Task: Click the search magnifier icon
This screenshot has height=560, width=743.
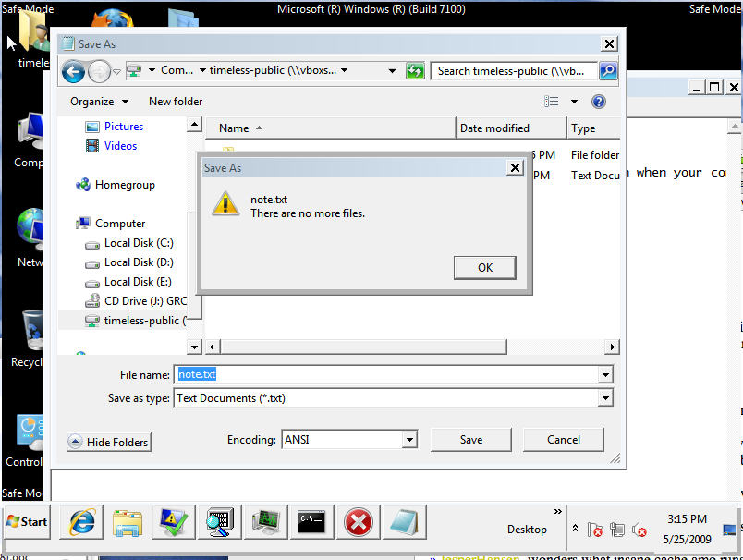Action: (x=608, y=71)
